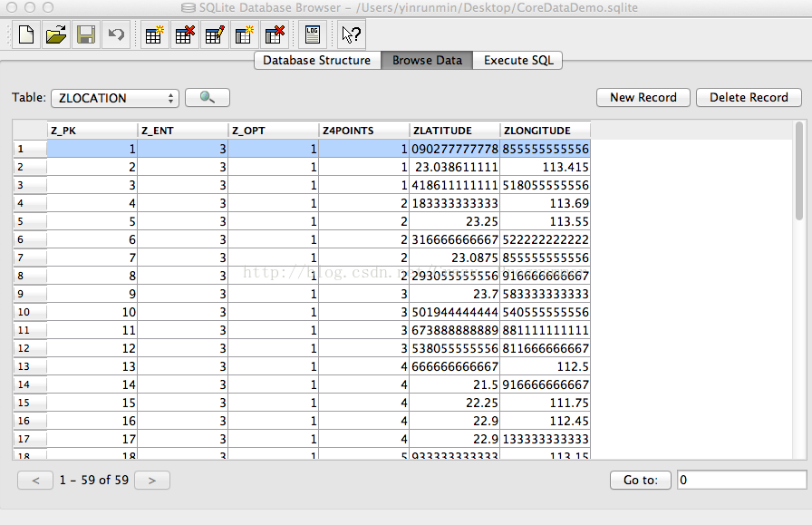Click the Save changes floppy icon

[x=86, y=34]
